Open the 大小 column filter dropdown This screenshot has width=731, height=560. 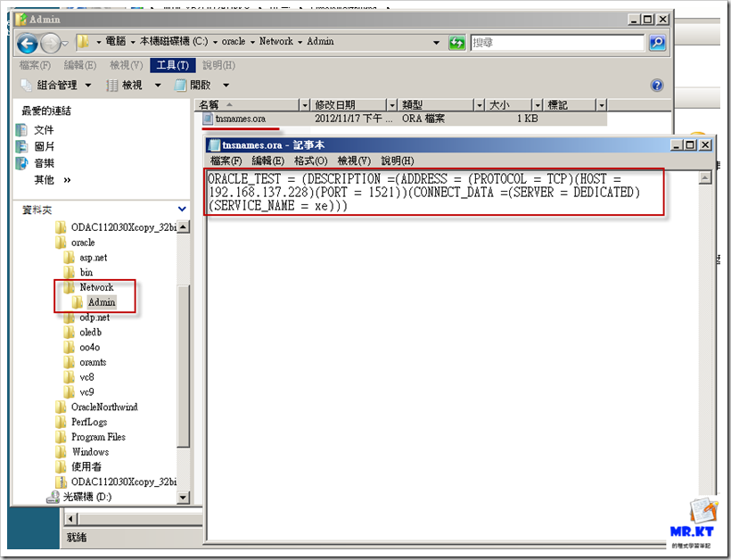[x=538, y=105]
